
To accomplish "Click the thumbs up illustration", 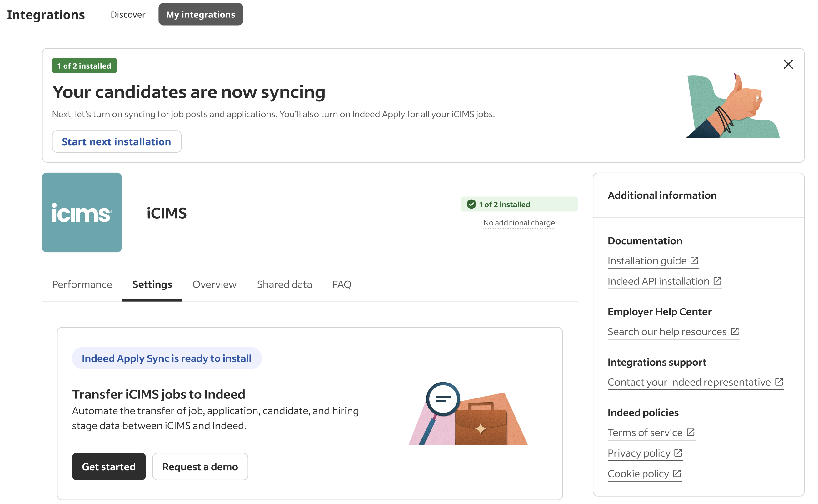I will pos(733,105).
